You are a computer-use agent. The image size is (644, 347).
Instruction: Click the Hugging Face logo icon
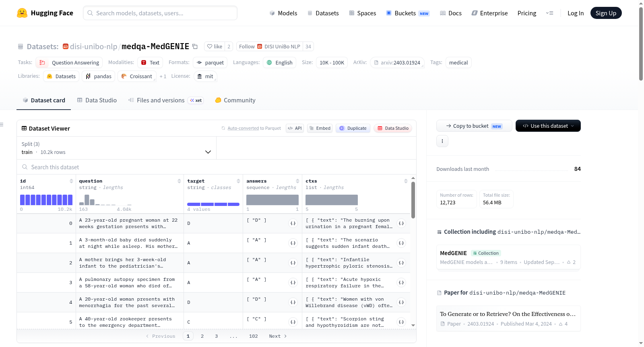[x=22, y=13]
